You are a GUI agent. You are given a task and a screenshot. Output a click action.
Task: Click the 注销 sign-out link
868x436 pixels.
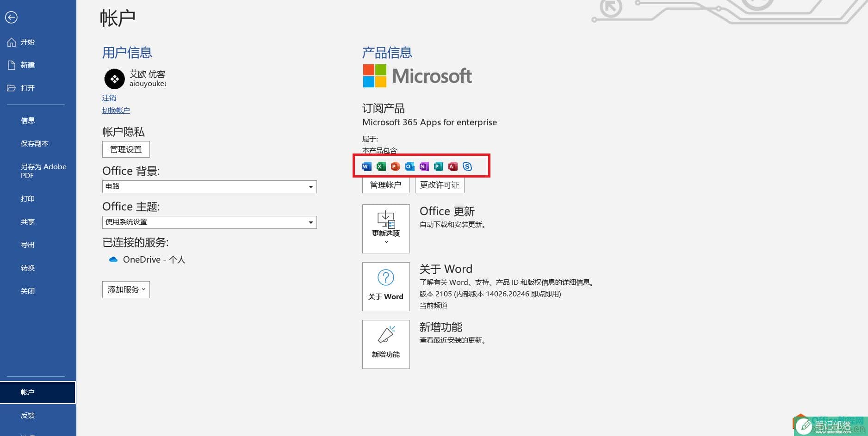coord(109,98)
